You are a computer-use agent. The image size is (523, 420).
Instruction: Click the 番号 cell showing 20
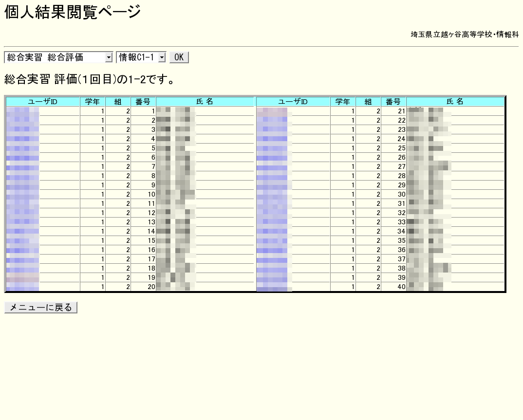coord(143,287)
